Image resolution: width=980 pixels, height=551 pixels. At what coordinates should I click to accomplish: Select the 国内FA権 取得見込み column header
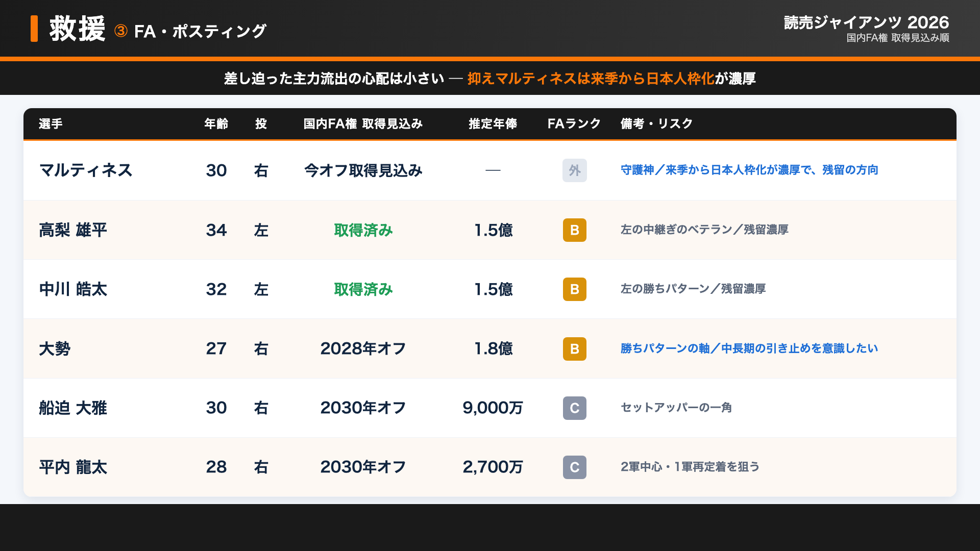tap(363, 124)
